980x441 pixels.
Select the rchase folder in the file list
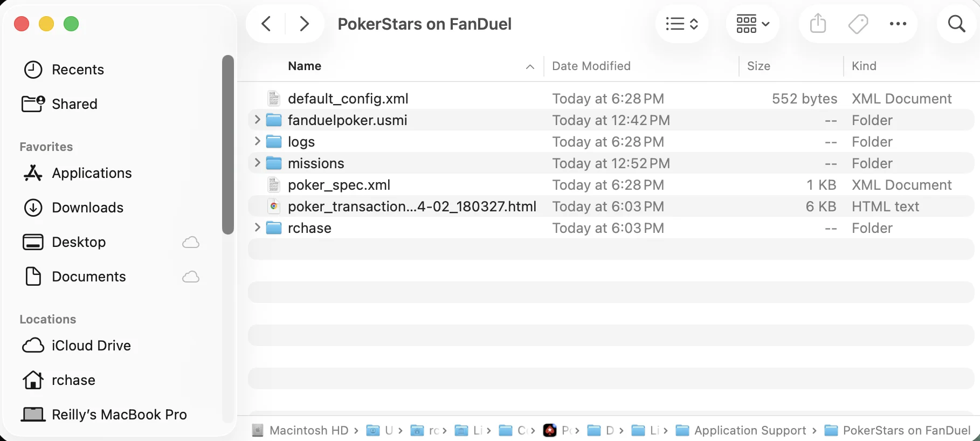309,228
